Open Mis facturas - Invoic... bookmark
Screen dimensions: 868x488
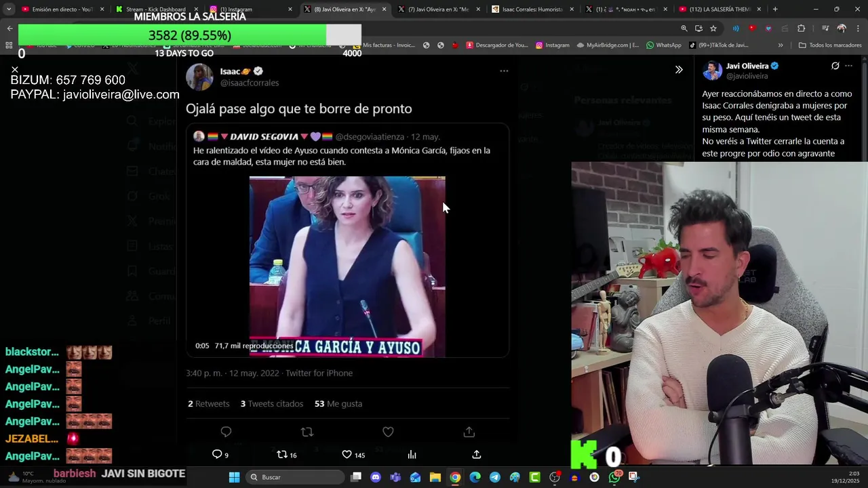tap(384, 45)
